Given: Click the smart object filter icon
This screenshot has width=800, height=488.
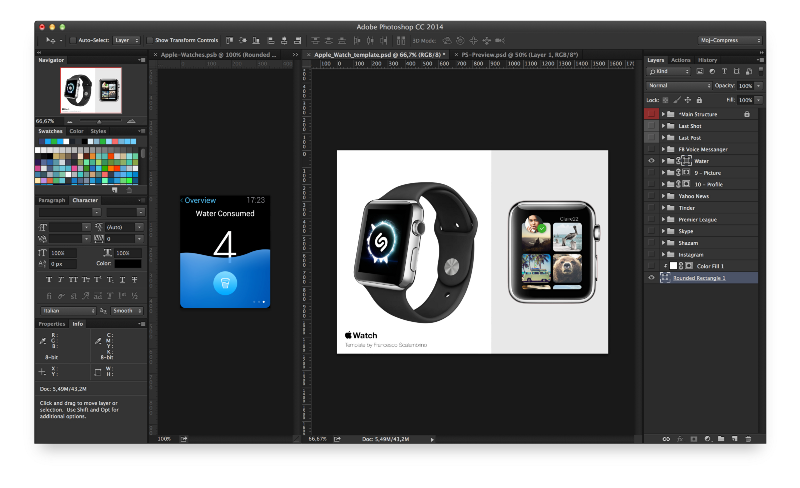Looking at the screenshot, I should [748, 71].
